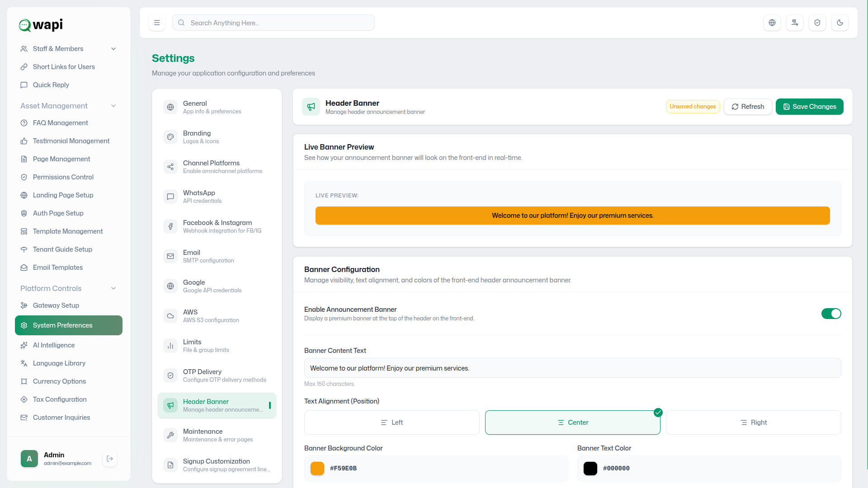The image size is (868, 488).
Task: Open Currency Options page
Action: click(69, 381)
